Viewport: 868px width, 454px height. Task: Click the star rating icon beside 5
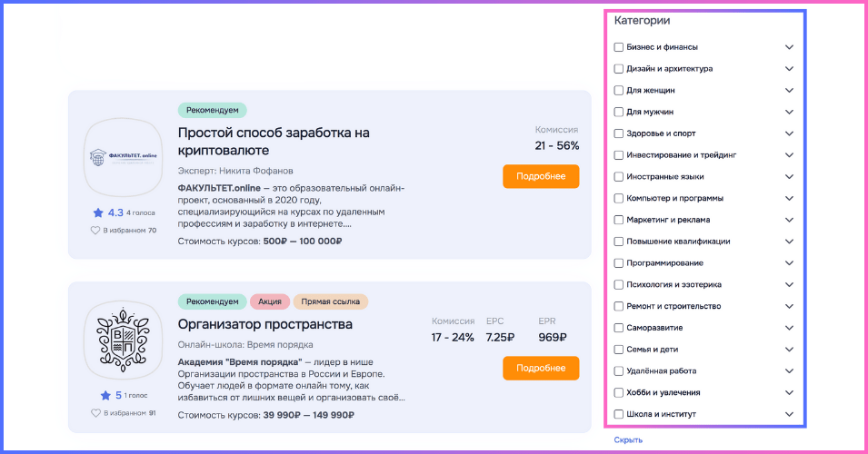105,395
